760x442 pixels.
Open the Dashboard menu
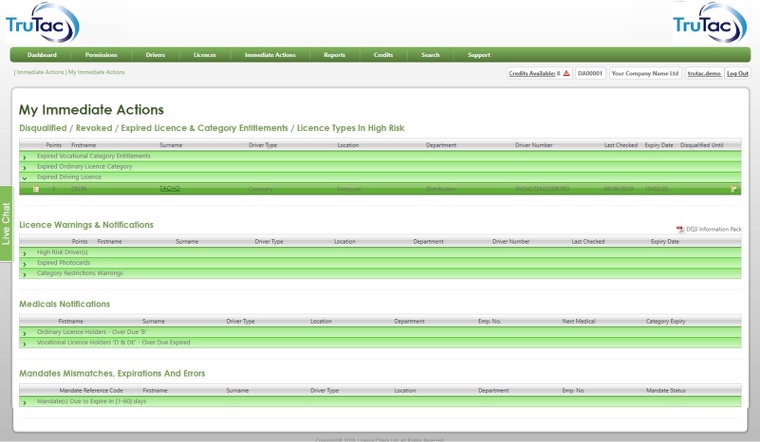point(42,55)
